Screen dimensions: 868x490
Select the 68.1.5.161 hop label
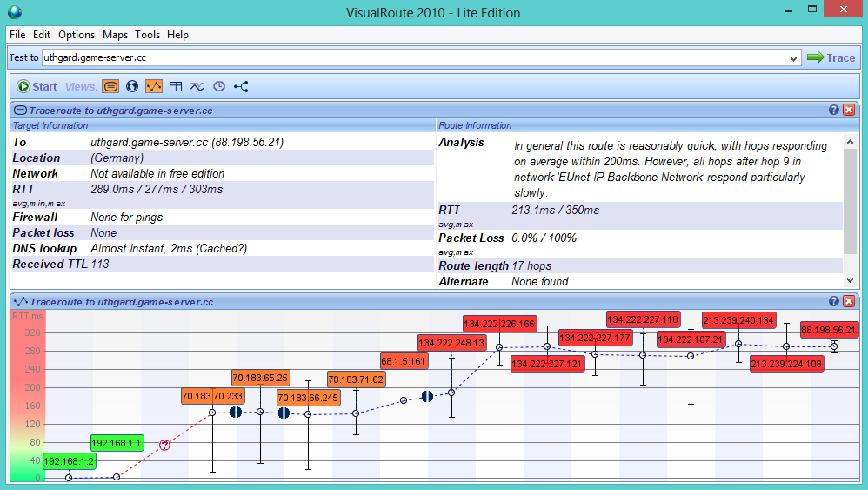coord(404,361)
